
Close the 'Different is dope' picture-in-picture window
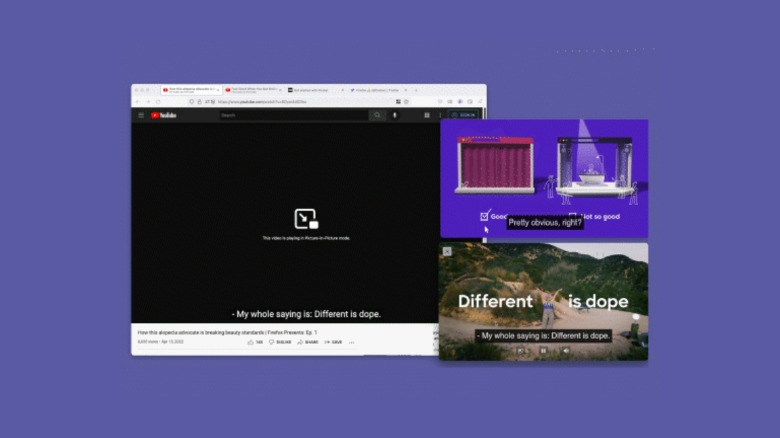(x=447, y=251)
